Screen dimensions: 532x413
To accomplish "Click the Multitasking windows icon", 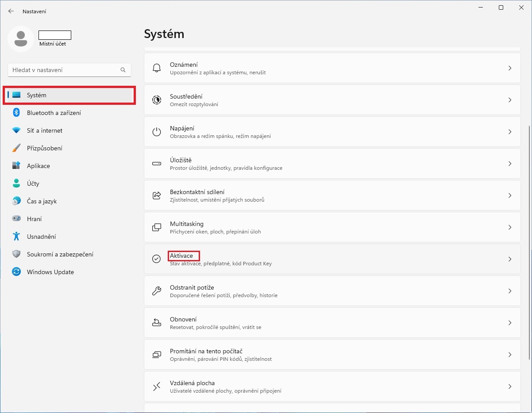I will coord(157,227).
